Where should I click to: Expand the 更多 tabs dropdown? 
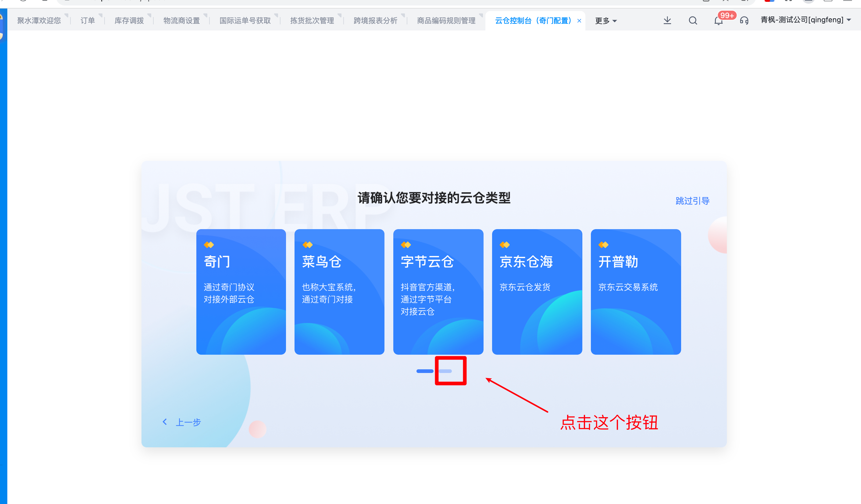pos(606,21)
